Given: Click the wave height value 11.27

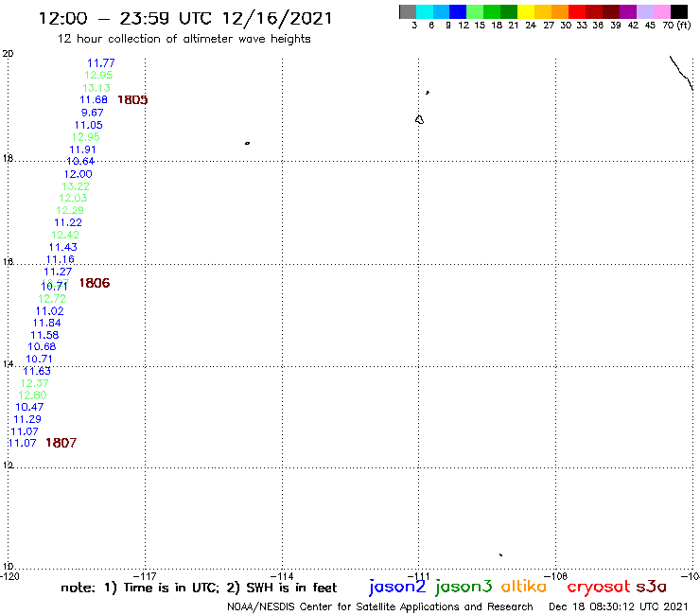Looking at the screenshot, I should coord(58,272).
